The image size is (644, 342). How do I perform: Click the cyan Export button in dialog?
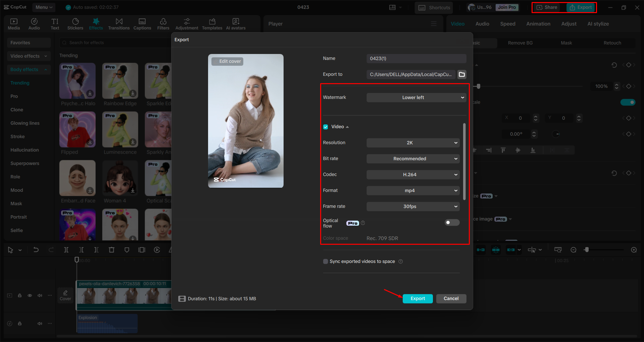pyautogui.click(x=417, y=298)
